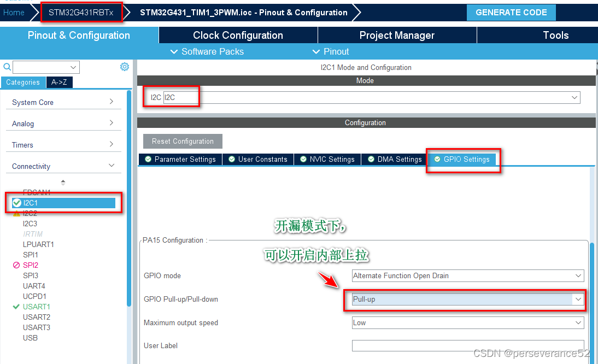Viewport: 598px width, 364px height.
Task: Click the search magnifier icon
Action: 7,67
